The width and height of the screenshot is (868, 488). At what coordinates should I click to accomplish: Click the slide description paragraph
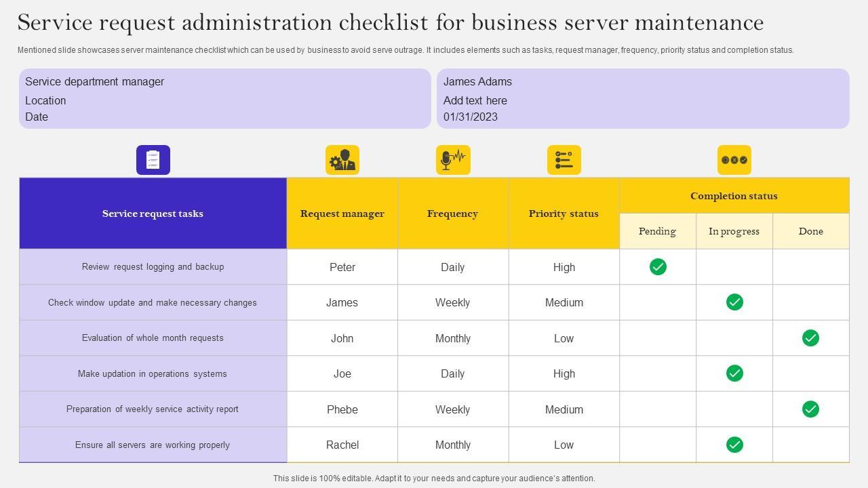coord(406,50)
